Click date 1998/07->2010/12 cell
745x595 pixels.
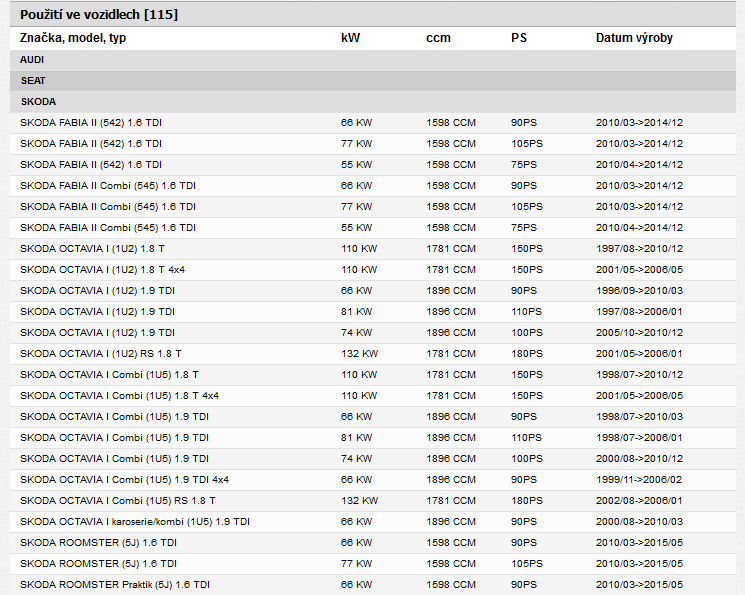pyautogui.click(x=639, y=374)
